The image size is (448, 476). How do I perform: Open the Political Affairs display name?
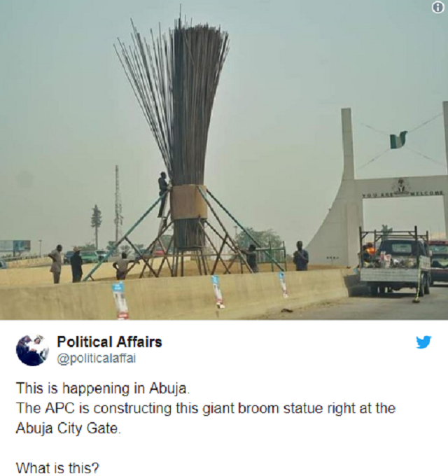coord(109,342)
